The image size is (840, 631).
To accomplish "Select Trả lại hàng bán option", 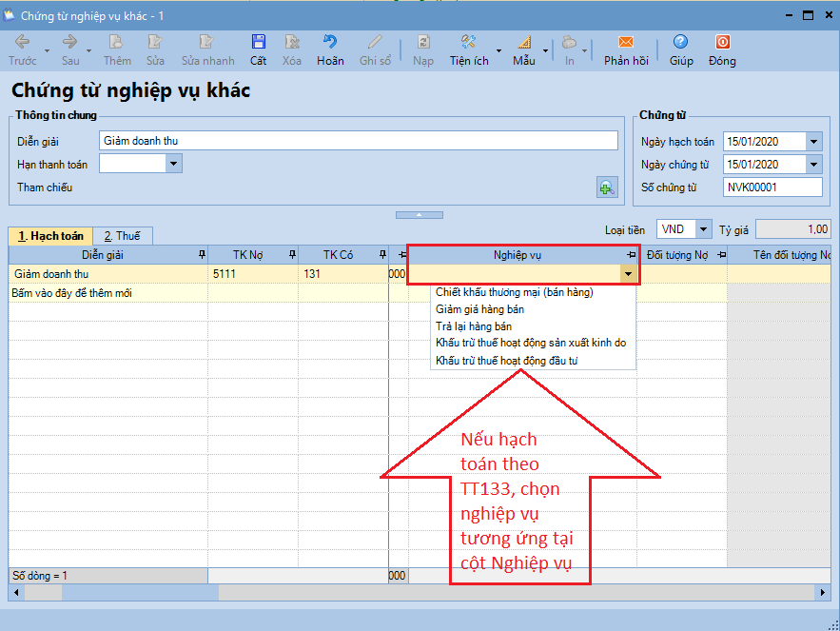I will (474, 326).
